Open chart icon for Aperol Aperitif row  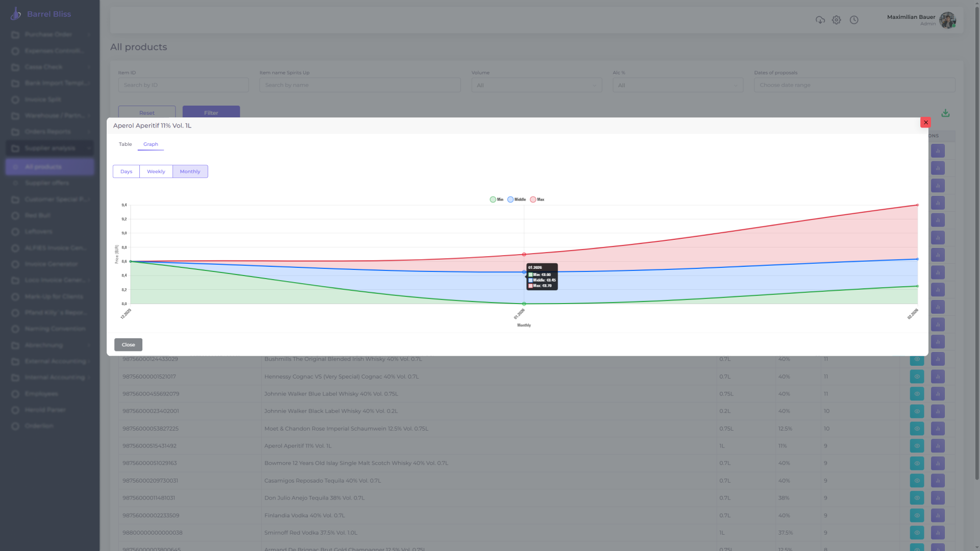pos(938,446)
